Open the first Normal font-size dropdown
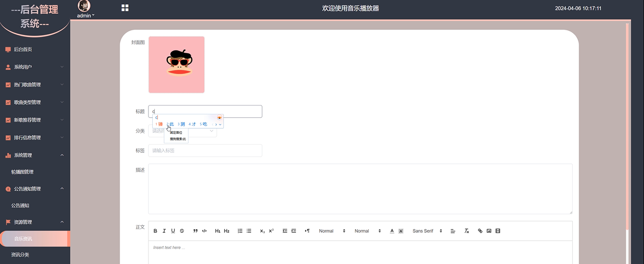 (x=332, y=231)
